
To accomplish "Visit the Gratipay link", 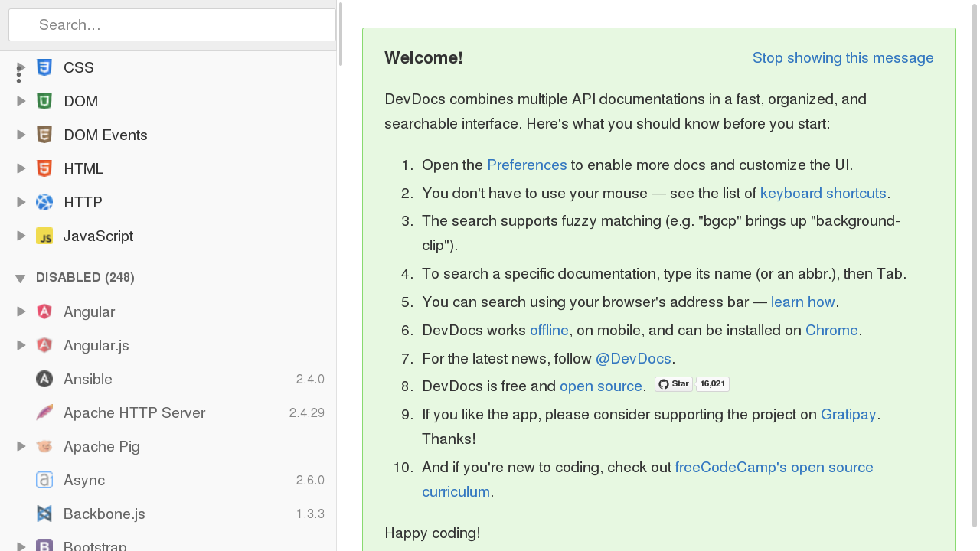I will click(848, 415).
